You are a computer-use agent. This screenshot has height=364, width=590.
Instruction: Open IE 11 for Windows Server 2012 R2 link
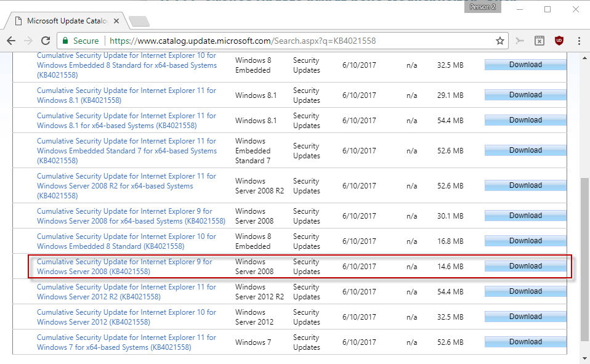(126, 292)
